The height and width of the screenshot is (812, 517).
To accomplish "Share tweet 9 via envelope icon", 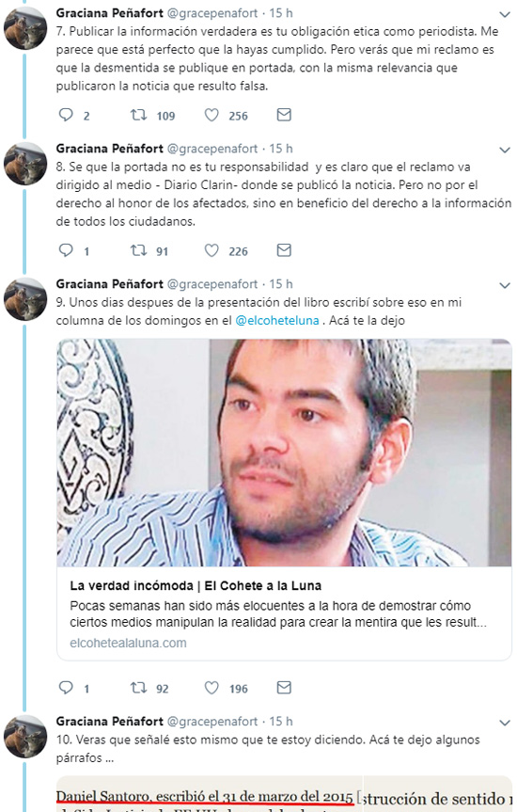I will [284, 687].
